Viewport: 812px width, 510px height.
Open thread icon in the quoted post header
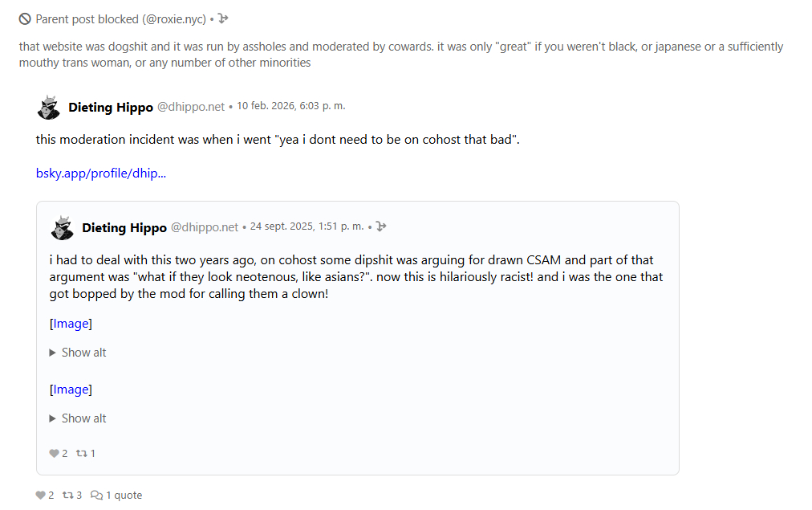pos(381,227)
